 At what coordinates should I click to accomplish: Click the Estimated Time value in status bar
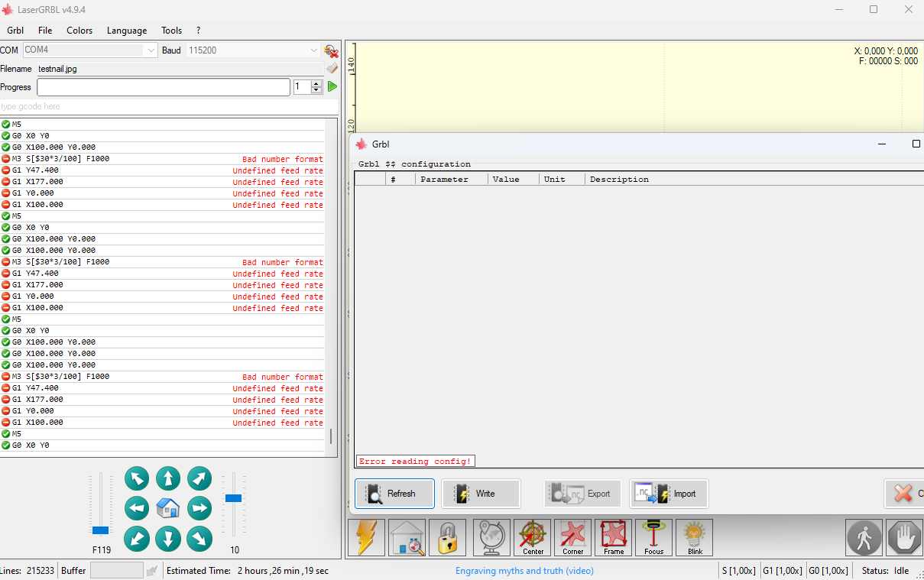[283, 571]
